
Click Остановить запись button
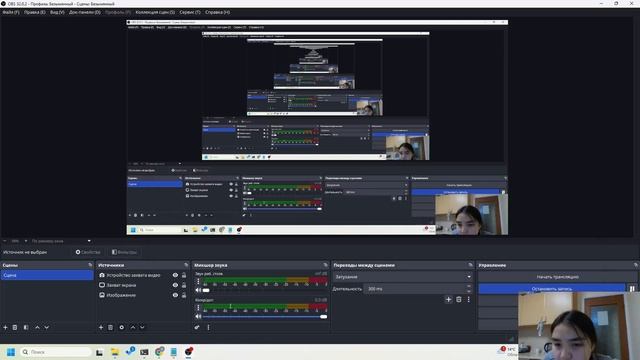tap(552, 289)
